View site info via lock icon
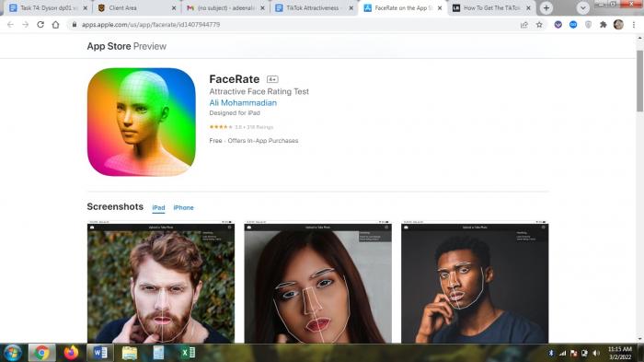The image size is (644, 362). pyautogui.click(x=75, y=25)
